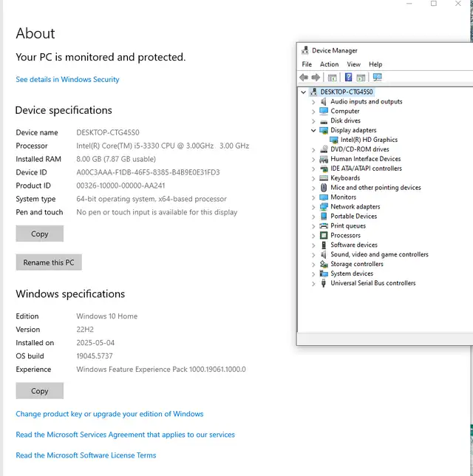Click Copy button under Device specifications

(x=40, y=234)
